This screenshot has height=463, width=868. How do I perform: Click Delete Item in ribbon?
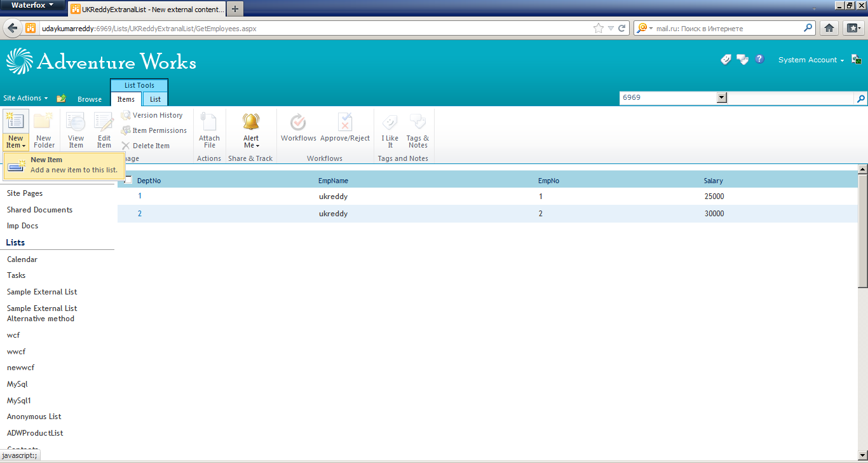146,146
